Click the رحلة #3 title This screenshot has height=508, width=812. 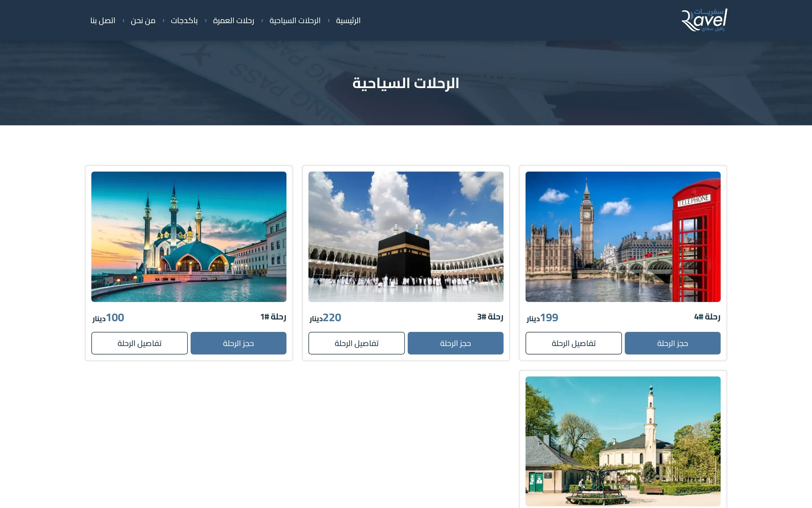click(x=490, y=316)
